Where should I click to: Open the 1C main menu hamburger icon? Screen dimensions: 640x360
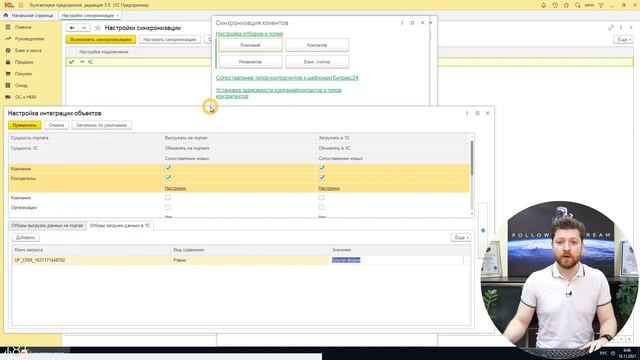pyautogui.click(x=21, y=5)
